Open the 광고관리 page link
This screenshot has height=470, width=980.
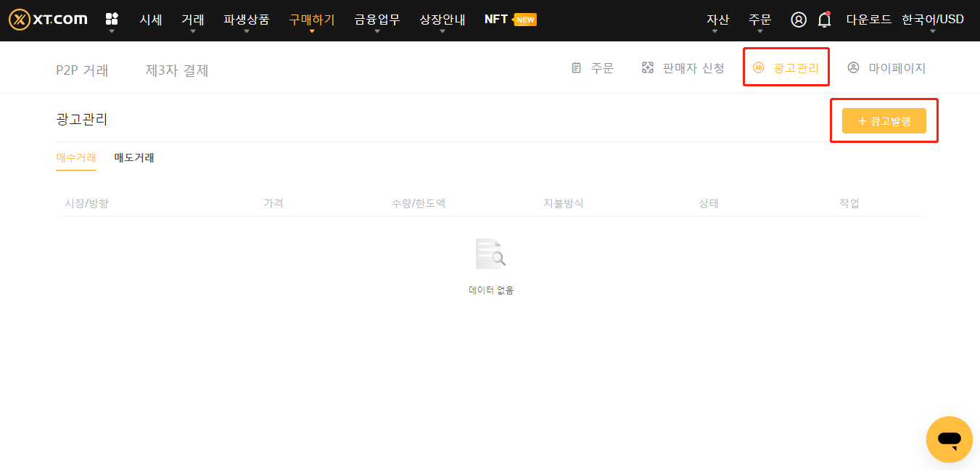(796, 68)
